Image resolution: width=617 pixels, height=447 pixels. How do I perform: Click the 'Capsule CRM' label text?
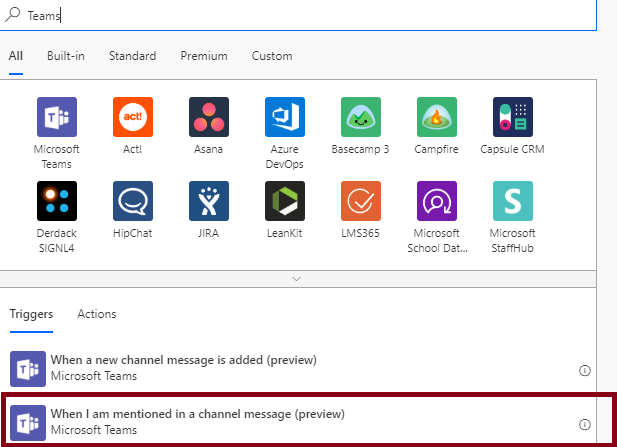tap(512, 150)
